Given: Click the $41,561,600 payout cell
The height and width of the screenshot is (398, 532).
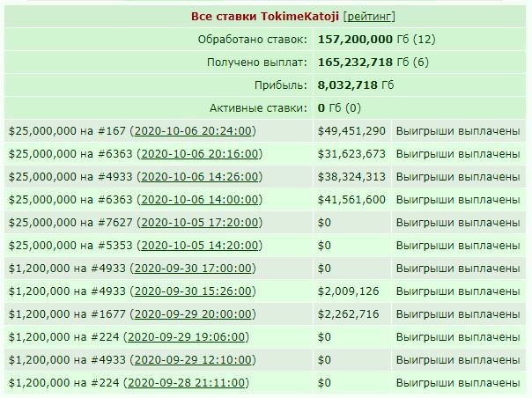Looking at the screenshot, I should coord(351,200).
